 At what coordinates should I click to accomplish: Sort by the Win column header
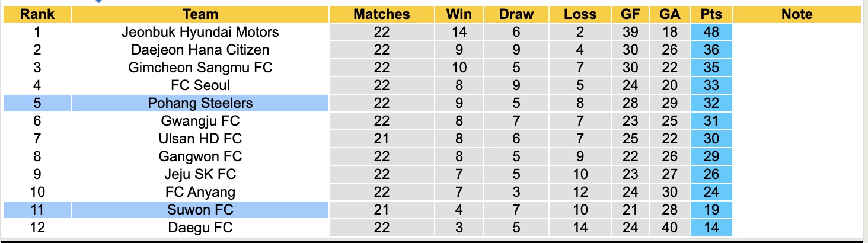point(459,14)
